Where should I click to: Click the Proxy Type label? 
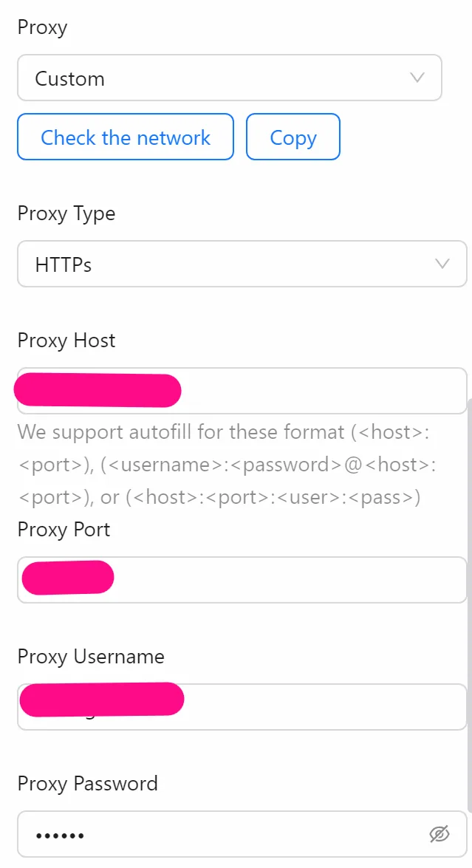point(66,213)
